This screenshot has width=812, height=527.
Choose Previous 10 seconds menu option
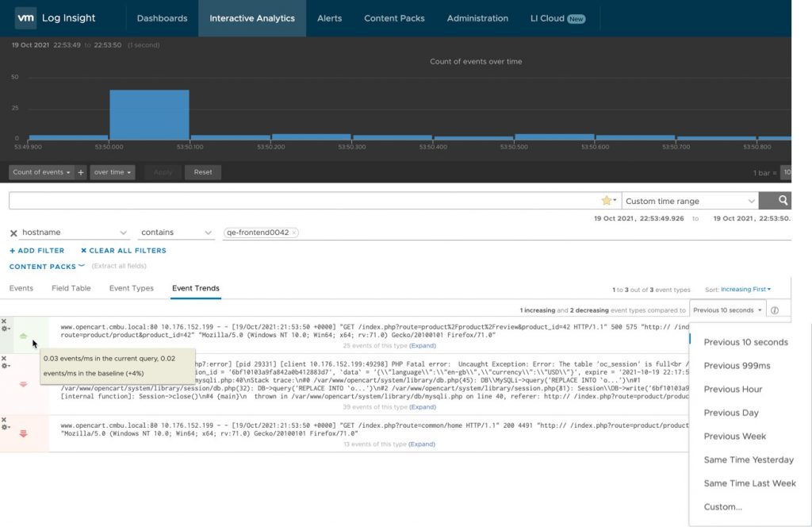coord(745,342)
